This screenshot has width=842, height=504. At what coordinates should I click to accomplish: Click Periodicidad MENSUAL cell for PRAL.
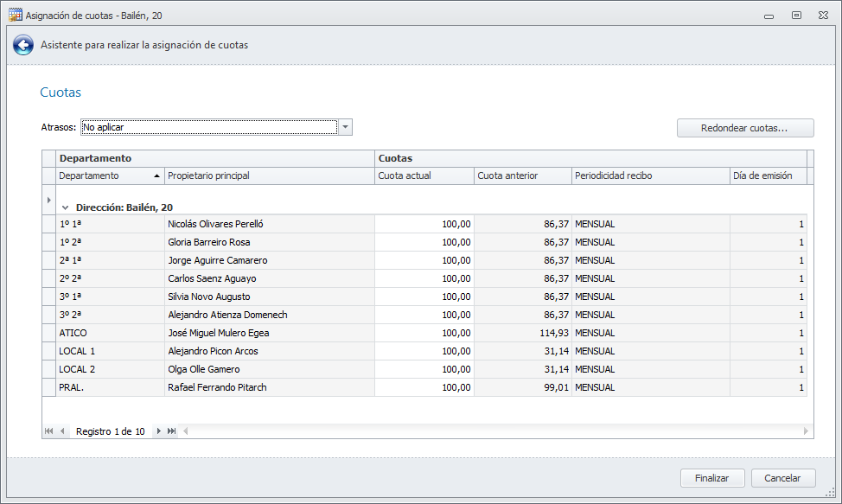[x=650, y=387]
